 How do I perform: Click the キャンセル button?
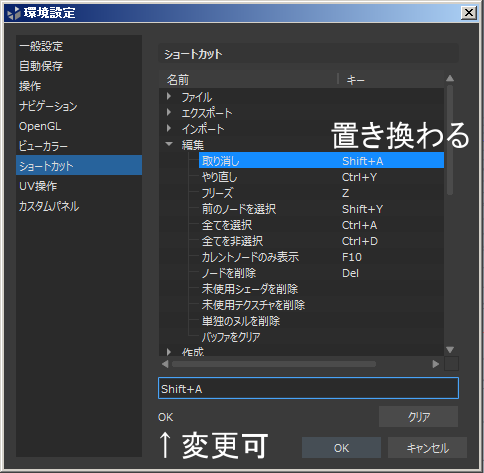427,448
